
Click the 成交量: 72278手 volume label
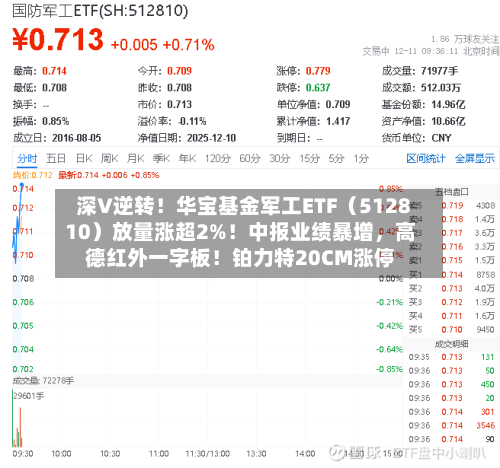point(43,381)
